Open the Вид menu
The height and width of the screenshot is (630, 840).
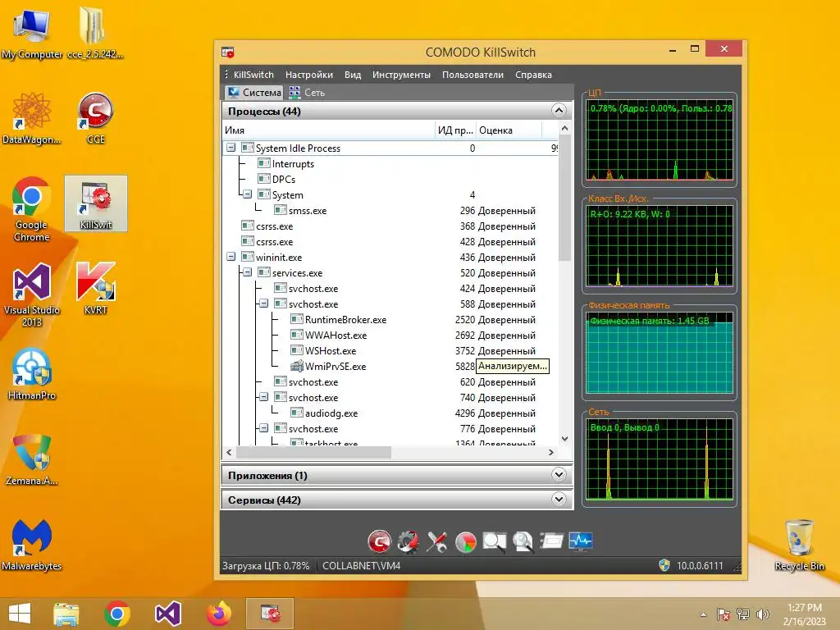pyautogui.click(x=353, y=75)
